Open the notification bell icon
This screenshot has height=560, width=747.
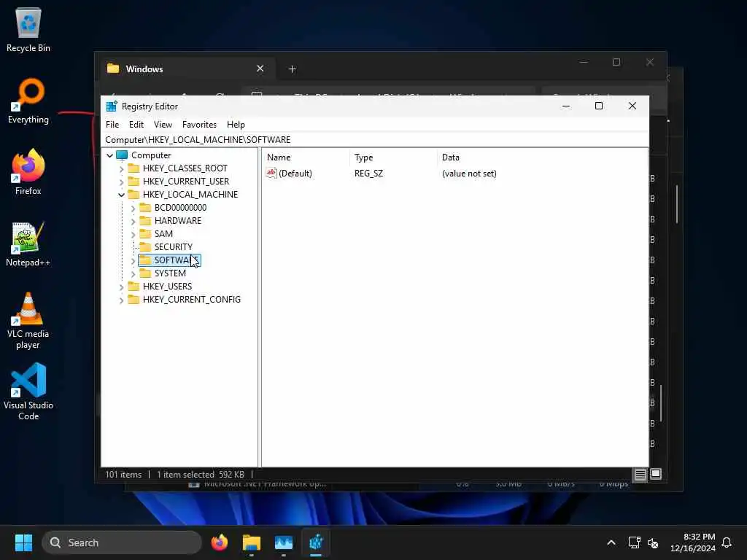click(x=727, y=542)
